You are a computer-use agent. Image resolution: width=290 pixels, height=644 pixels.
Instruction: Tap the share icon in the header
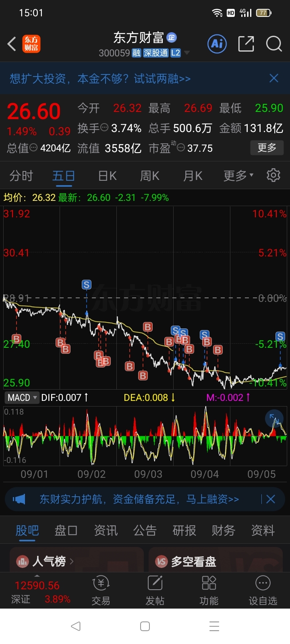(x=246, y=44)
